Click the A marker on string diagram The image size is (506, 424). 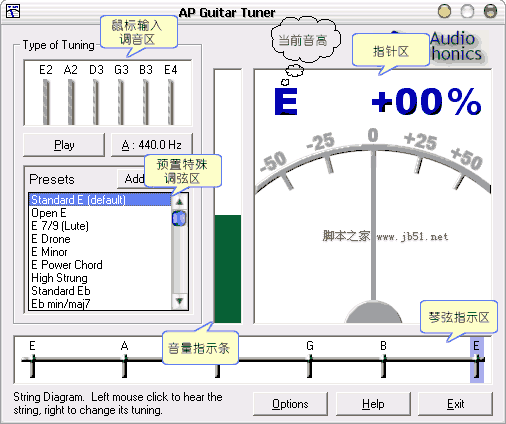(x=125, y=361)
